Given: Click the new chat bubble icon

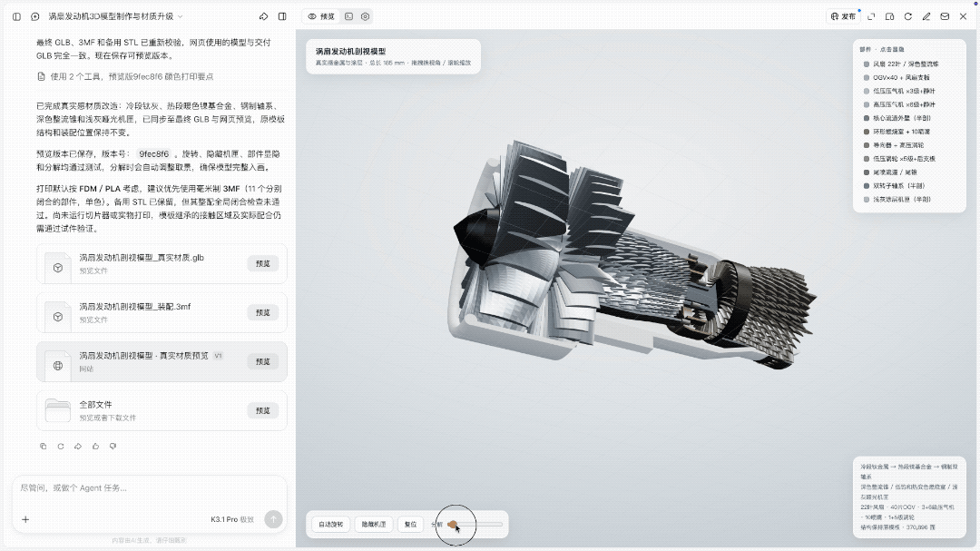Looking at the screenshot, I should pyautogui.click(x=35, y=16).
